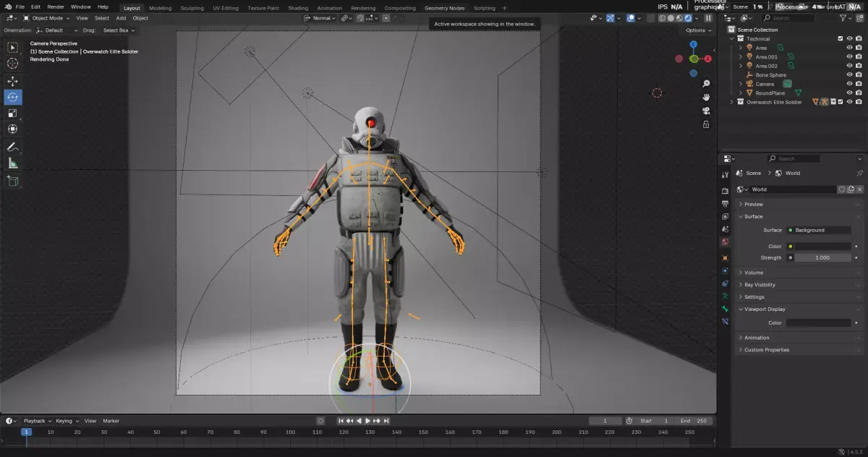Open the Scene properties tab
Screen dimensions: 868x457
pyautogui.click(x=725, y=229)
